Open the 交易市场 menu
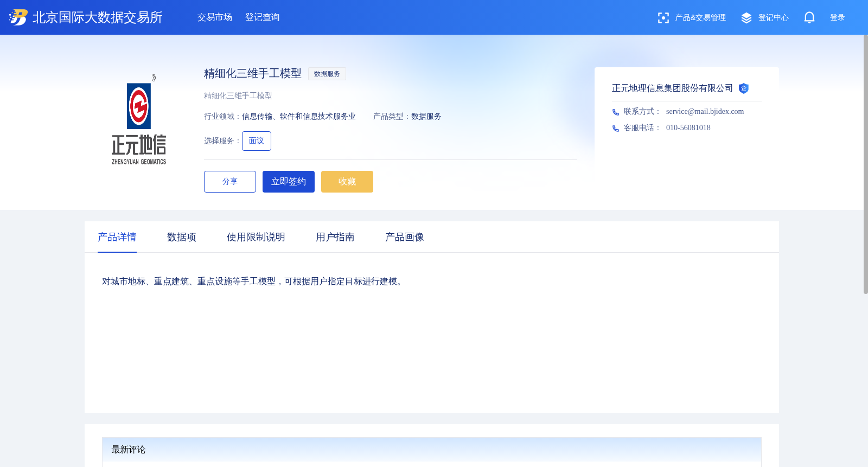This screenshot has height=467, width=868. pos(215,17)
